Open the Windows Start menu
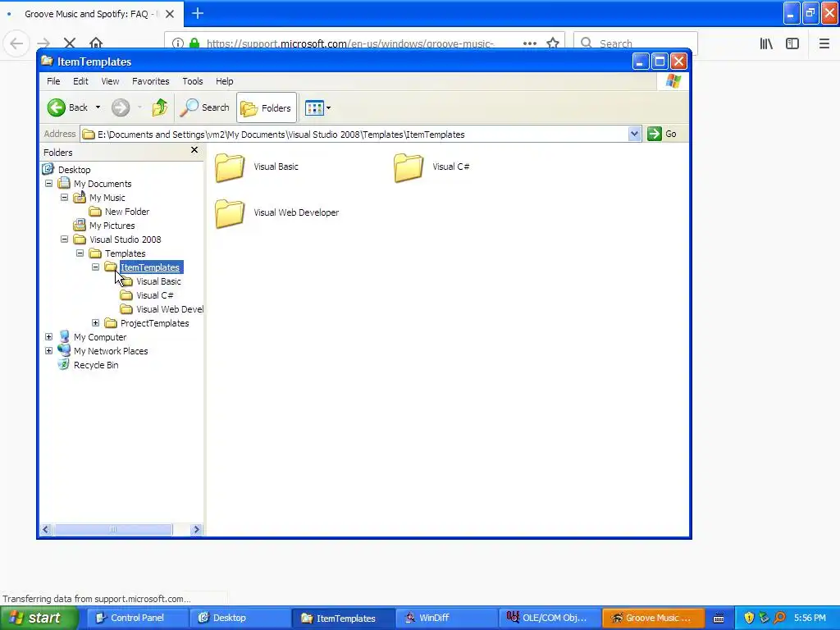 coord(39,618)
